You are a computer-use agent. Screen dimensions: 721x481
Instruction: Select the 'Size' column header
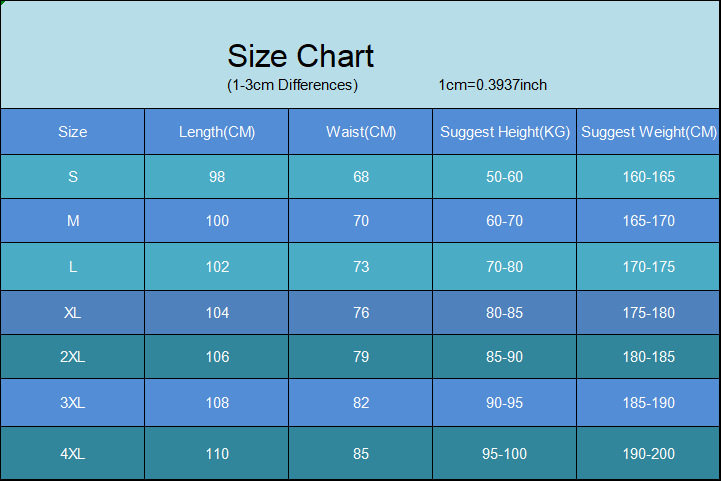point(73,132)
